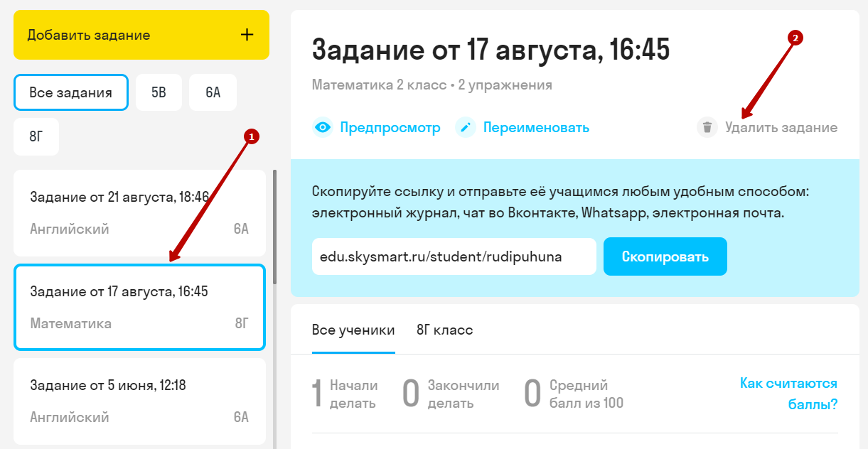Click the Закончили делать statistic
Screen dimensions: 868x449
[451, 394]
